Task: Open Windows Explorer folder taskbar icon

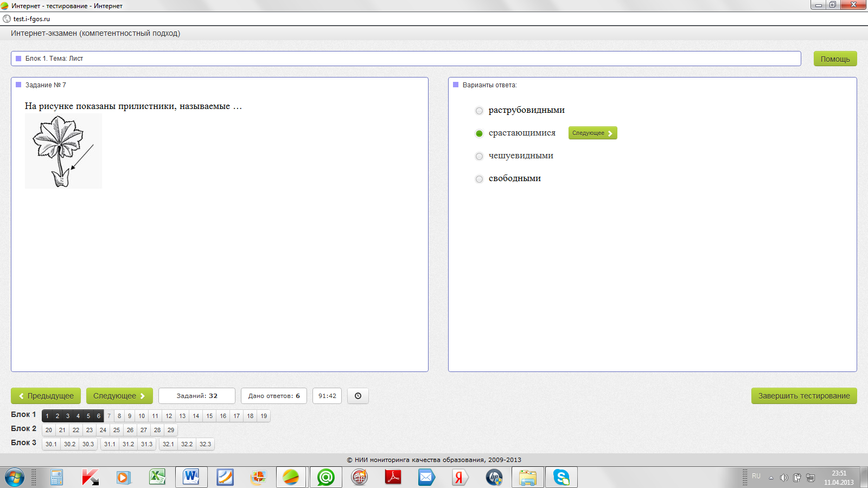Action: pos(528,477)
